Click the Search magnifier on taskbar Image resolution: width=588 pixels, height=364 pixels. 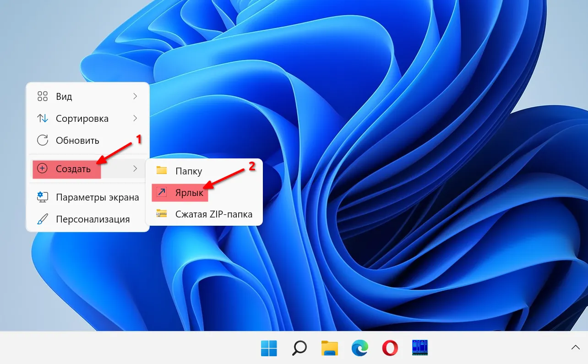coord(299,348)
